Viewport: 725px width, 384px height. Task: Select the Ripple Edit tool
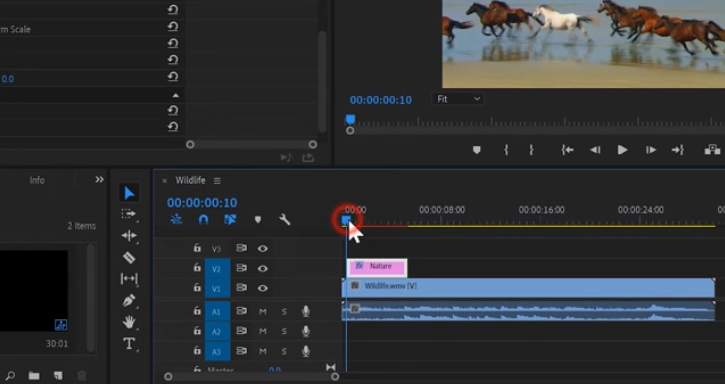click(129, 235)
